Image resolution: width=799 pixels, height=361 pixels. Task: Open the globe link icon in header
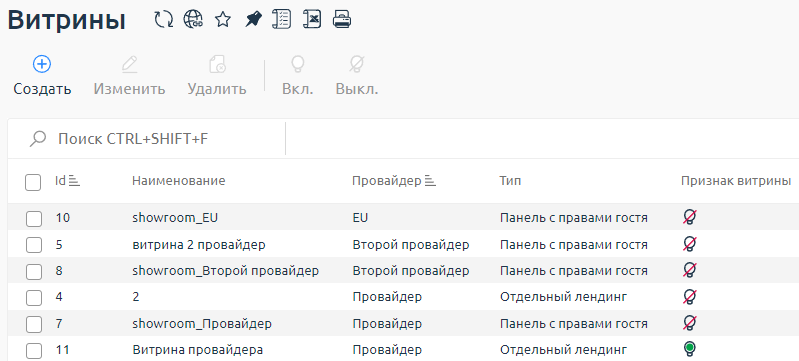193,20
